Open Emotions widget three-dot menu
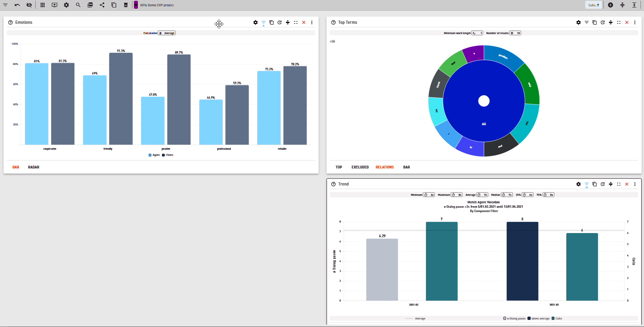 point(312,23)
